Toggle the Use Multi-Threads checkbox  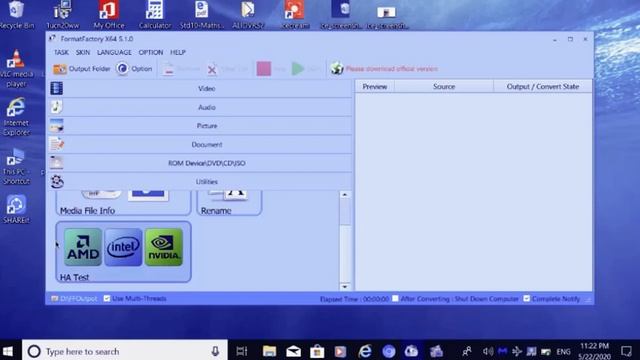click(x=107, y=299)
